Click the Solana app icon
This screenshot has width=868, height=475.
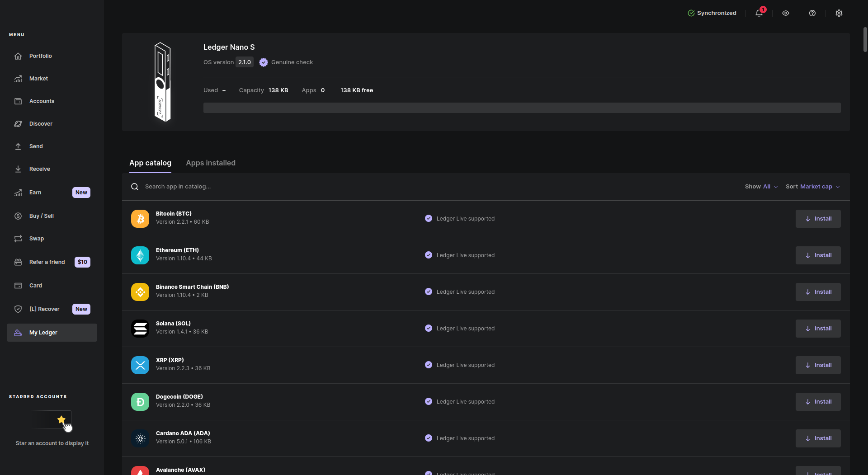tap(140, 329)
